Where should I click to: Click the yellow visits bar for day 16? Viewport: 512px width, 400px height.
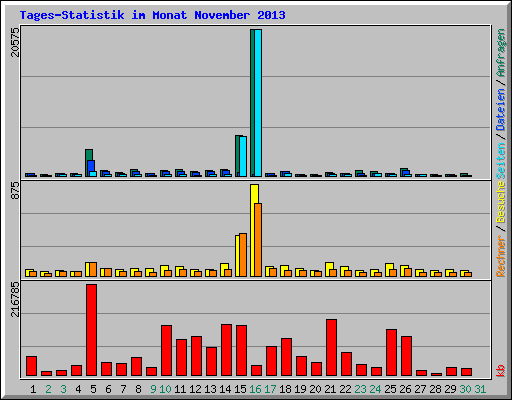click(253, 230)
